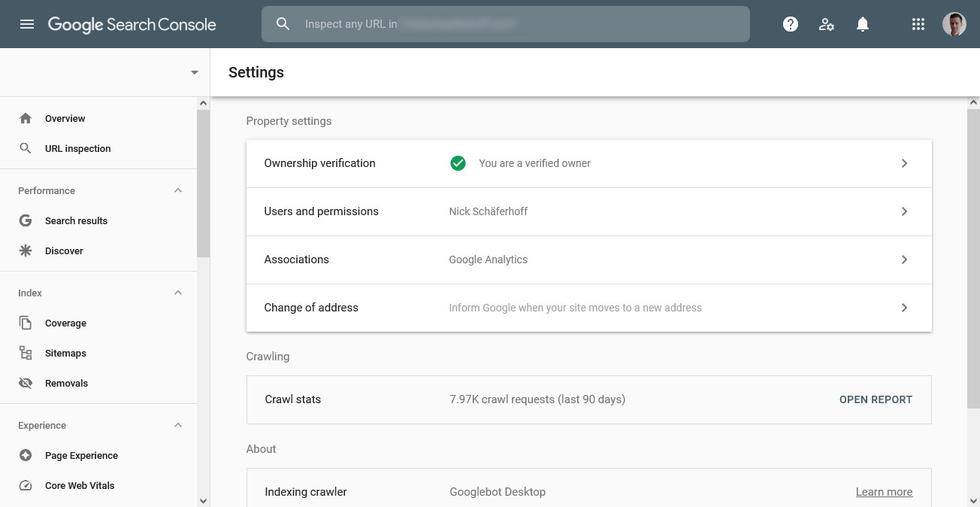Click the text Google Analytics
The image size is (980, 507).
pos(488,260)
